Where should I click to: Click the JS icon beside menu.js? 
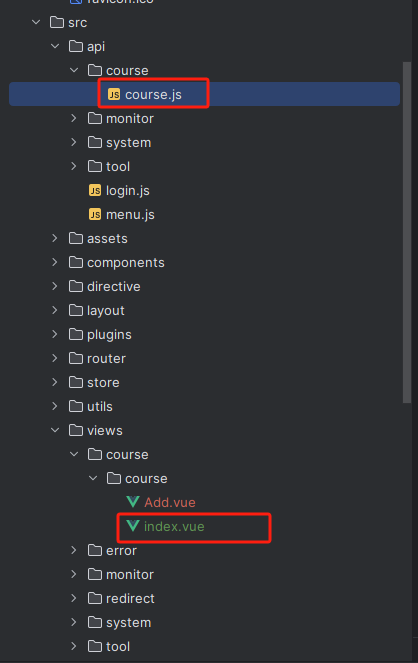[x=95, y=214]
